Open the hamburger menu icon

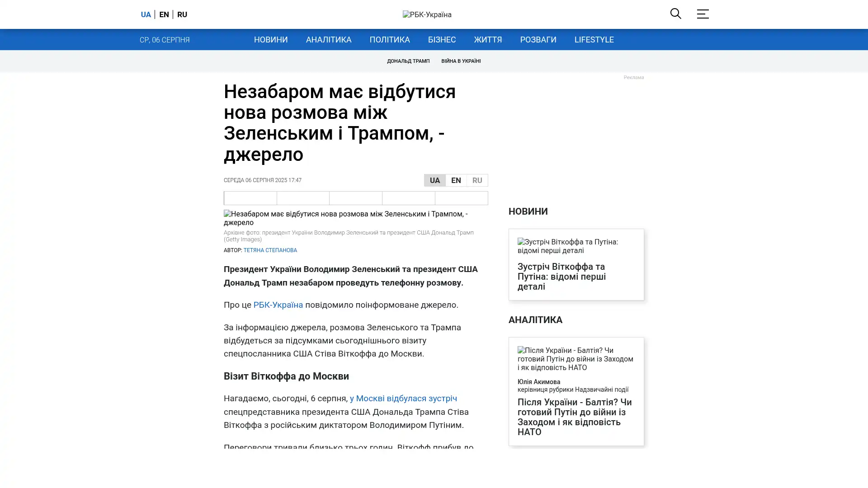click(702, 14)
